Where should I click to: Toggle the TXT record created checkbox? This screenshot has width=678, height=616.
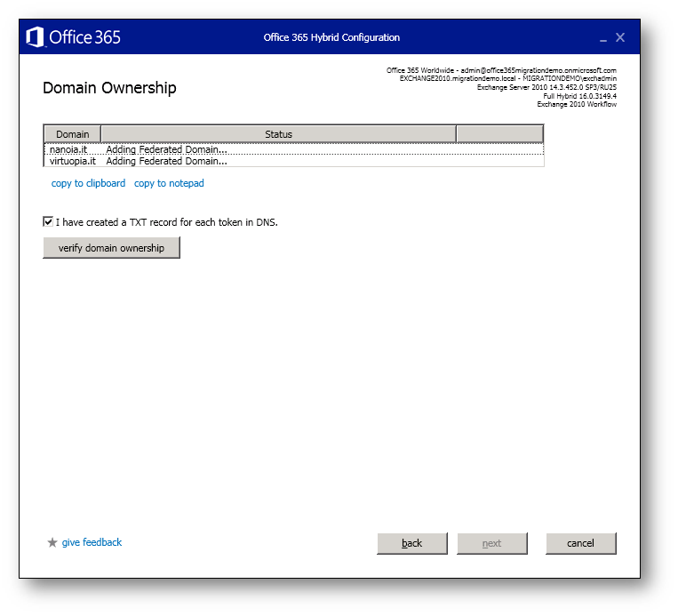[x=48, y=222]
